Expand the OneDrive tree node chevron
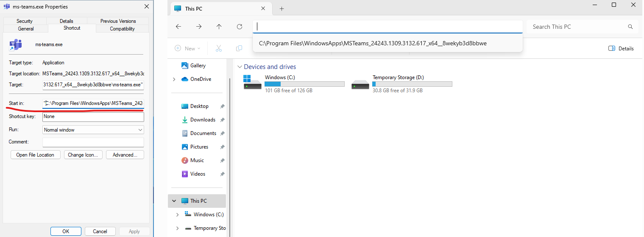Viewport: 644px width, 237px height. click(x=174, y=79)
